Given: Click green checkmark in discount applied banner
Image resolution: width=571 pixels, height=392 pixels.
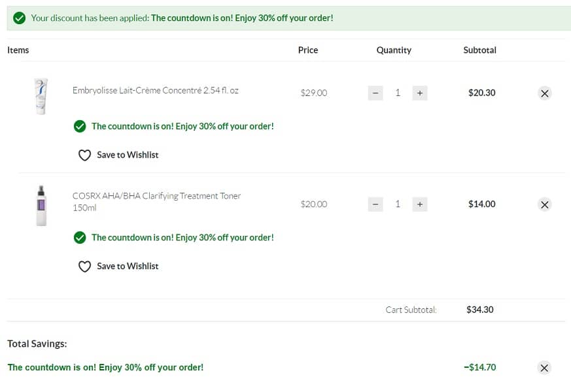Looking at the screenshot, I should (x=20, y=18).
